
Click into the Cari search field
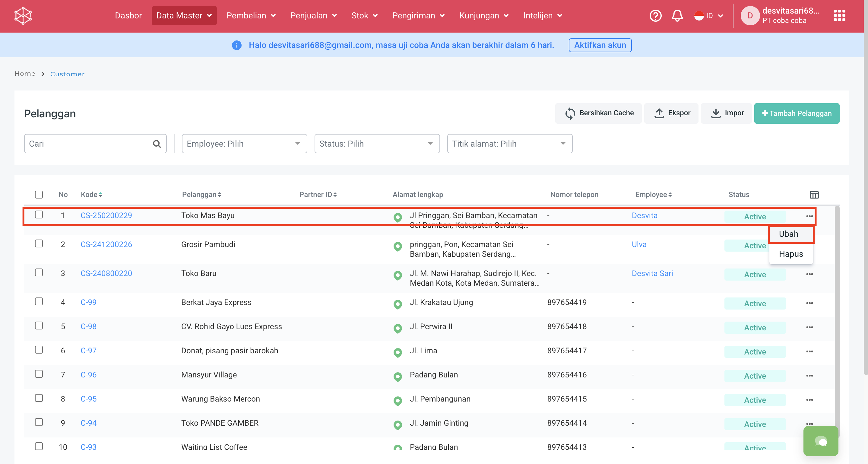pos(87,144)
